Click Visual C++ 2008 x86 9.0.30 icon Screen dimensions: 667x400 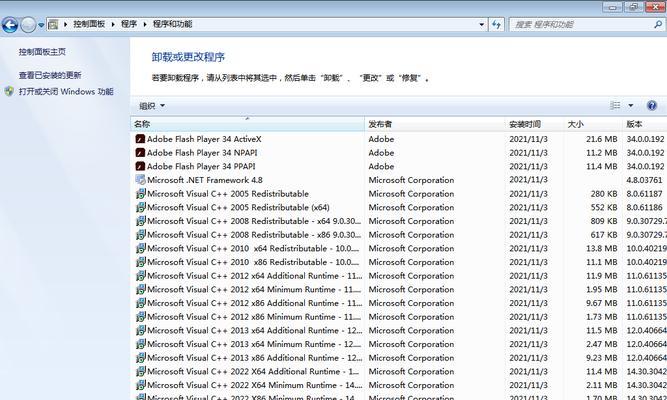pyautogui.click(x=140, y=234)
